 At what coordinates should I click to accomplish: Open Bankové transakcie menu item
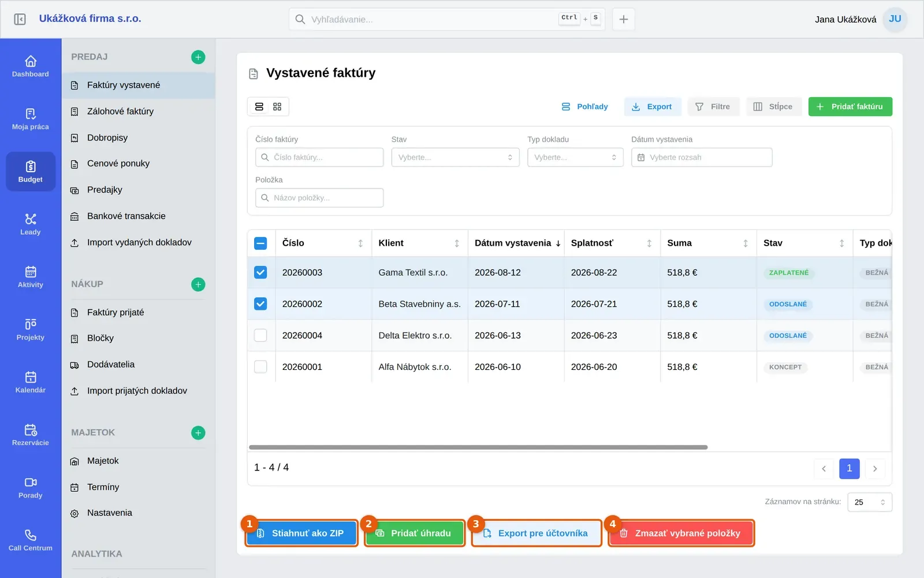coord(138,216)
